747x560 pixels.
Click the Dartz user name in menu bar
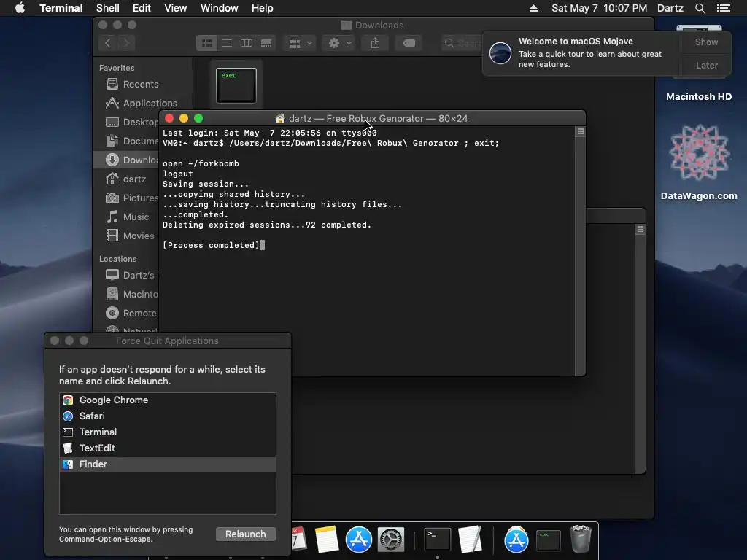pos(670,8)
